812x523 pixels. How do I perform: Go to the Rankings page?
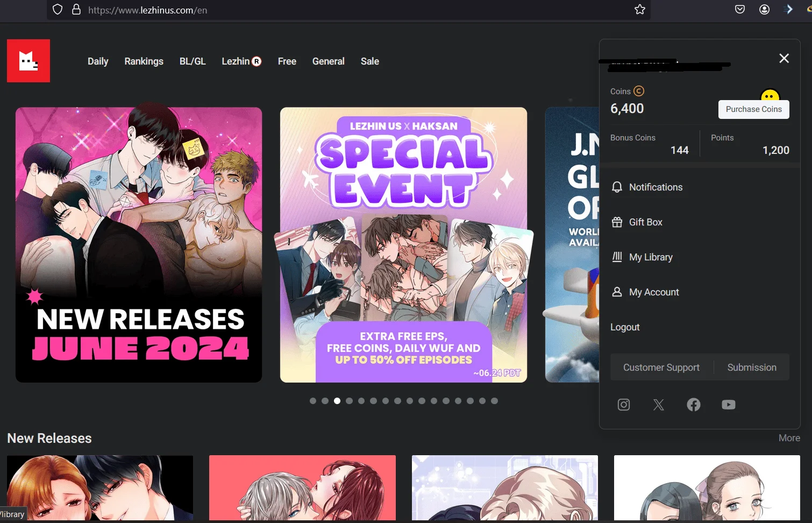[x=144, y=61]
